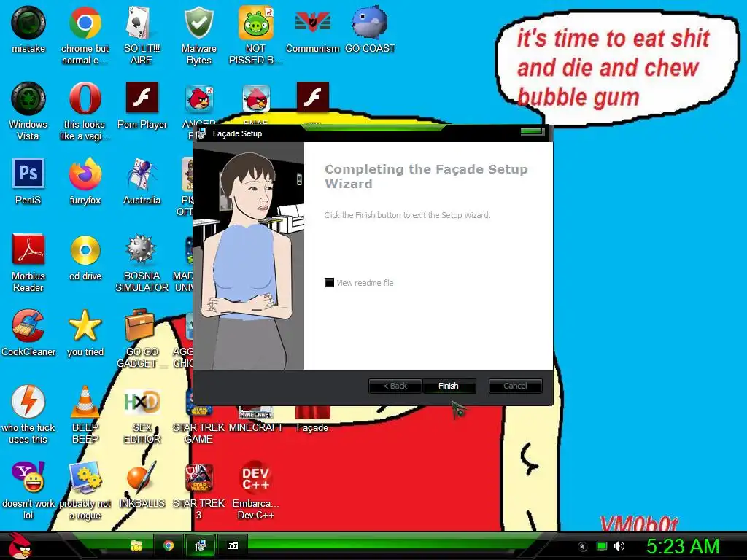
Task: Select the Windows Vista recycle bin icon
Action: pyautogui.click(x=28, y=112)
